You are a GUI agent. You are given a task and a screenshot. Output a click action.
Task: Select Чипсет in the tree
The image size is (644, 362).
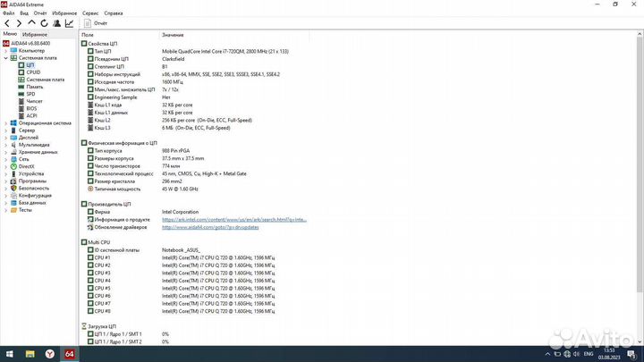tap(35, 101)
